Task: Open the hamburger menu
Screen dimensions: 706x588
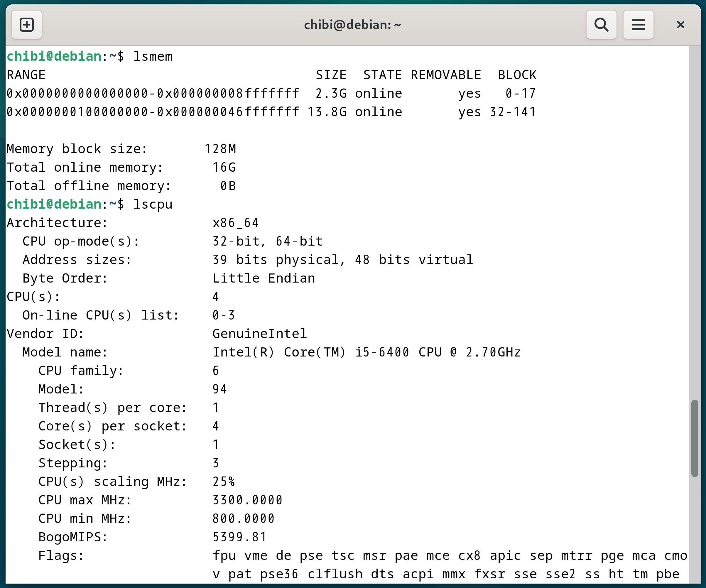Action: (x=638, y=25)
